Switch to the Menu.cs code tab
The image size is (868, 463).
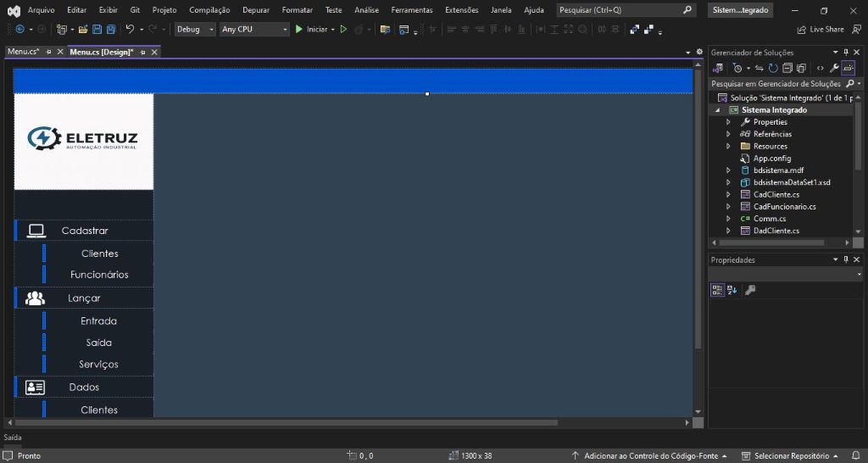pos(24,52)
